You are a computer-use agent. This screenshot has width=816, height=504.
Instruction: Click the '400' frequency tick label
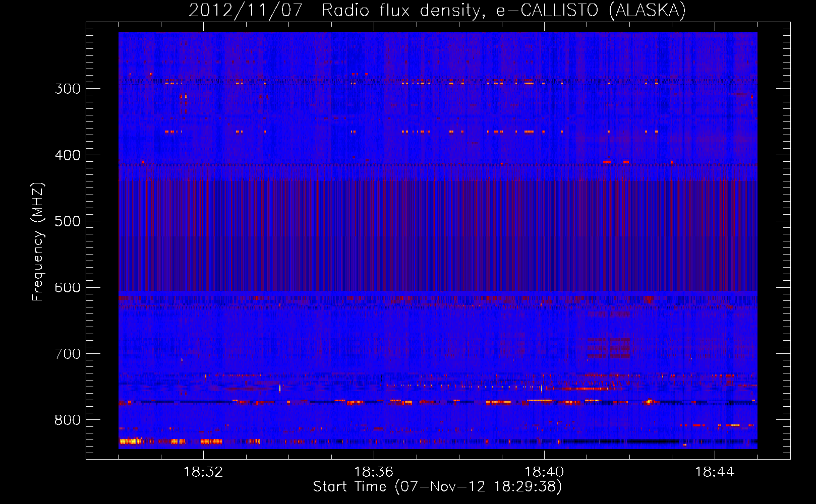[x=68, y=155]
